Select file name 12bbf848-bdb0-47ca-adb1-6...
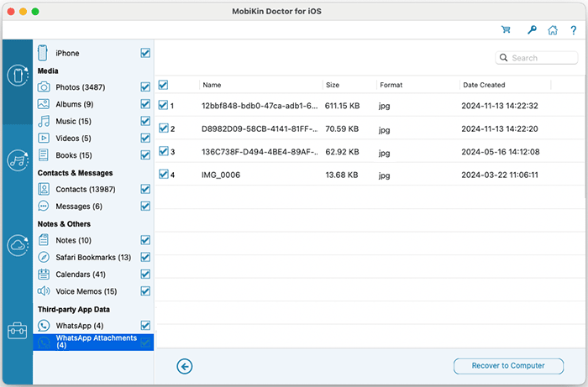The image size is (588, 387). [x=260, y=106]
